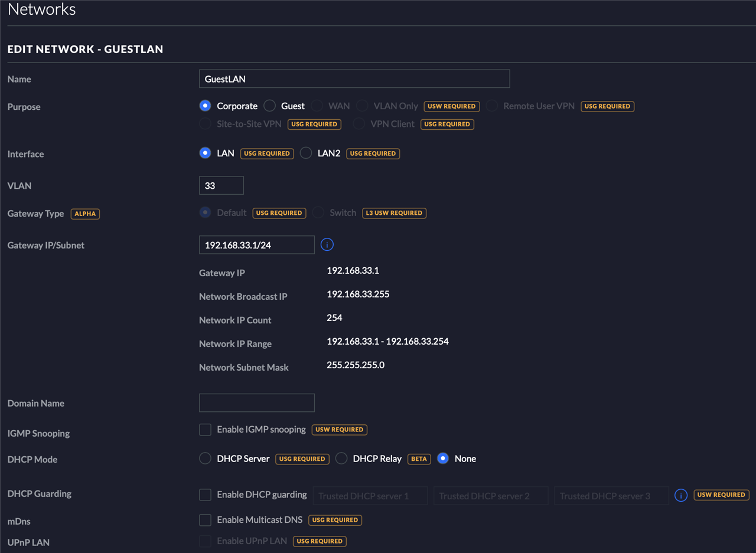Select None for DHCP Mode
This screenshot has width=756, height=553.
click(443, 459)
